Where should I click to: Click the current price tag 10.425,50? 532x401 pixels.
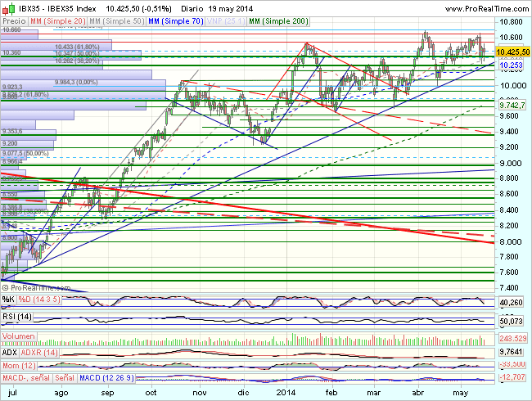pyautogui.click(x=511, y=52)
